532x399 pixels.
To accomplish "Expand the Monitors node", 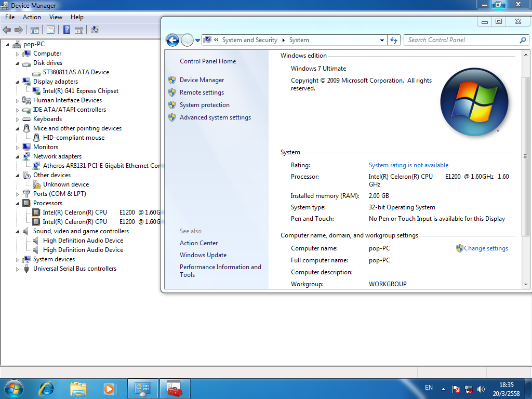I will [x=17, y=148].
